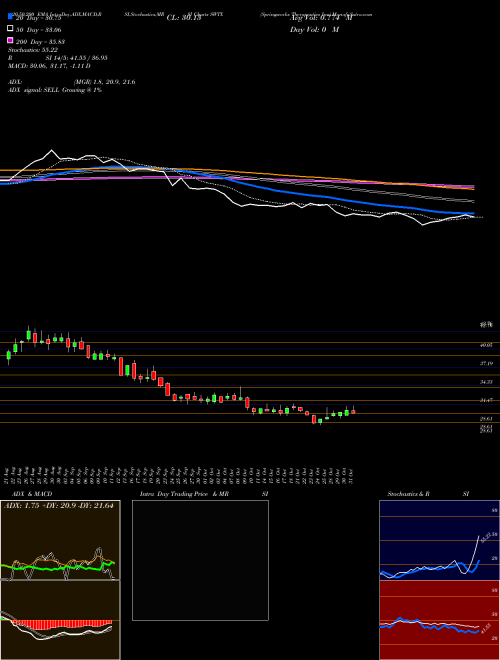Click the 'Stochastics: 55.22' readout
Viewport: 500px width, 660px height.
click(x=33, y=50)
